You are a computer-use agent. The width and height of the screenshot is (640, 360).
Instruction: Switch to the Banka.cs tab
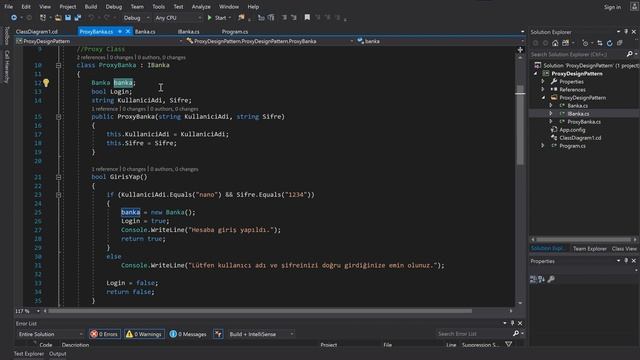click(x=145, y=31)
